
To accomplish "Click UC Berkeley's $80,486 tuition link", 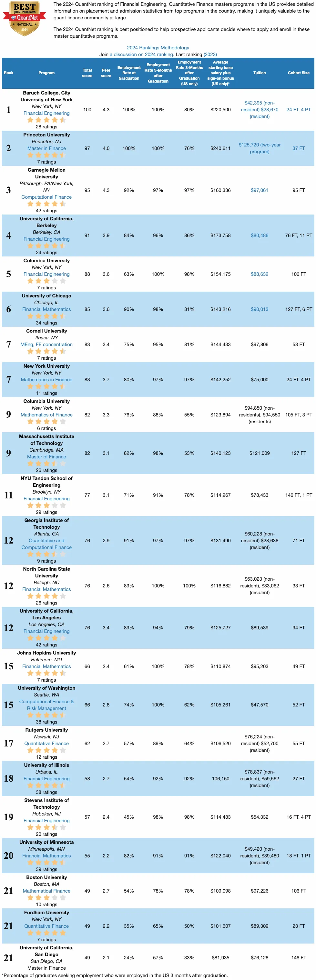I will (259, 235).
